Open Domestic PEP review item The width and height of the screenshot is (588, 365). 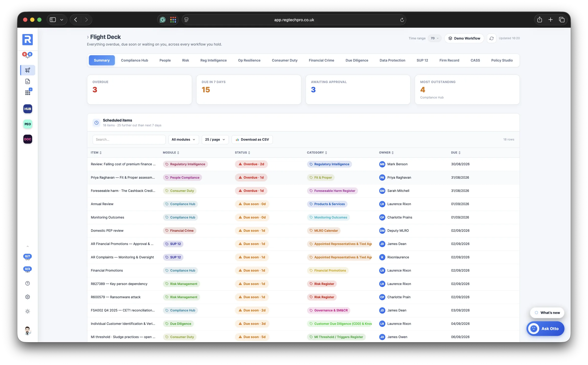(107, 231)
